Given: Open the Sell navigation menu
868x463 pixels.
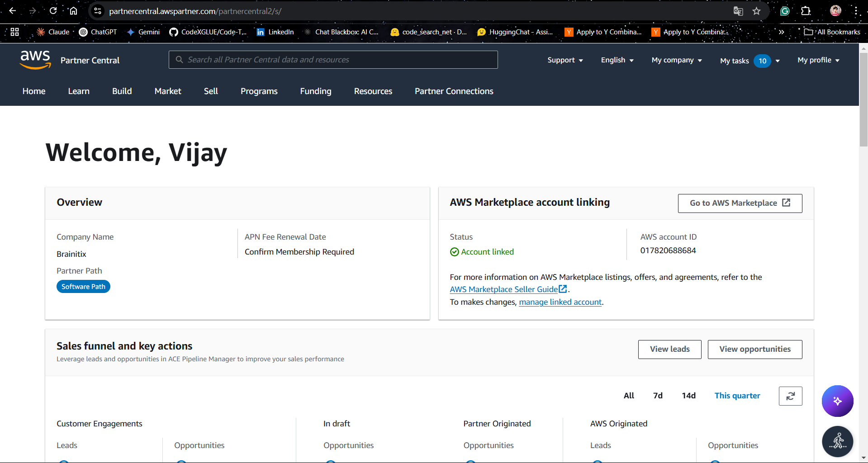Looking at the screenshot, I should click(x=211, y=91).
